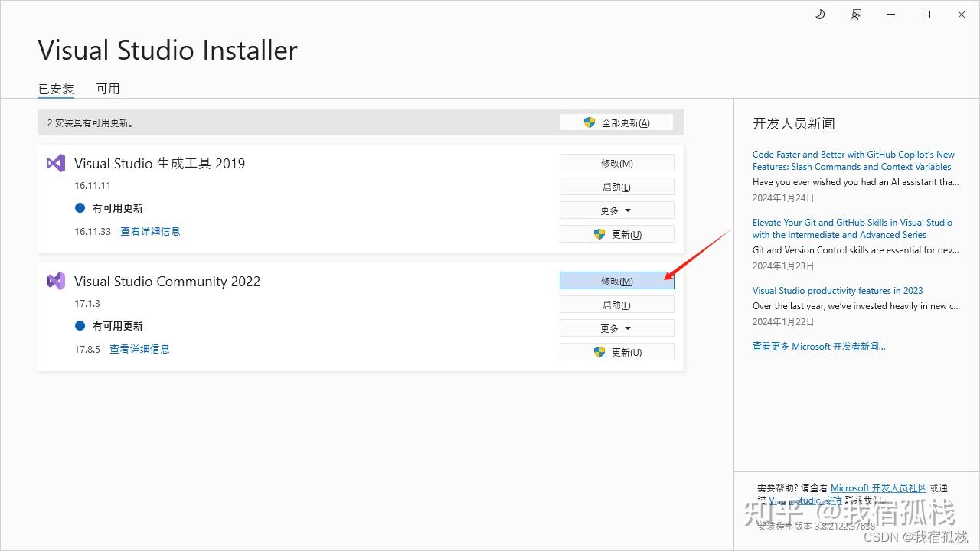980x551 pixels.
Task: Open the Microsoft 开发人员社区 link
Action: pyautogui.click(x=878, y=487)
